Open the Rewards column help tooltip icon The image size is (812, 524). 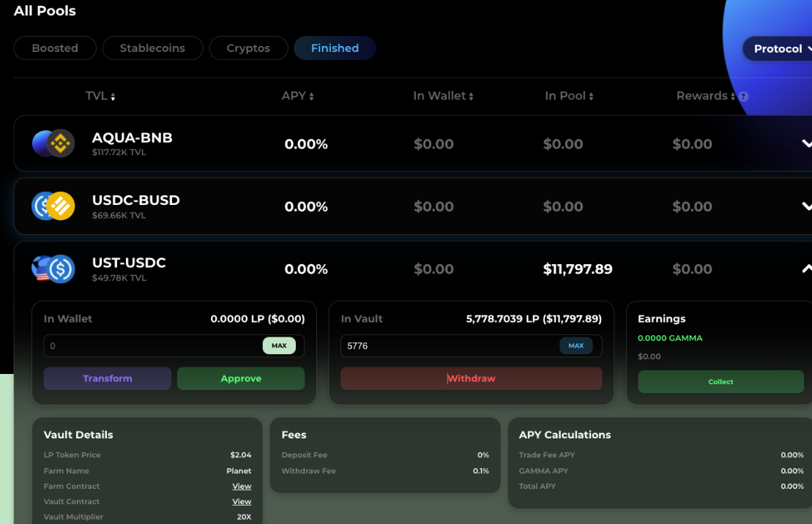(743, 96)
